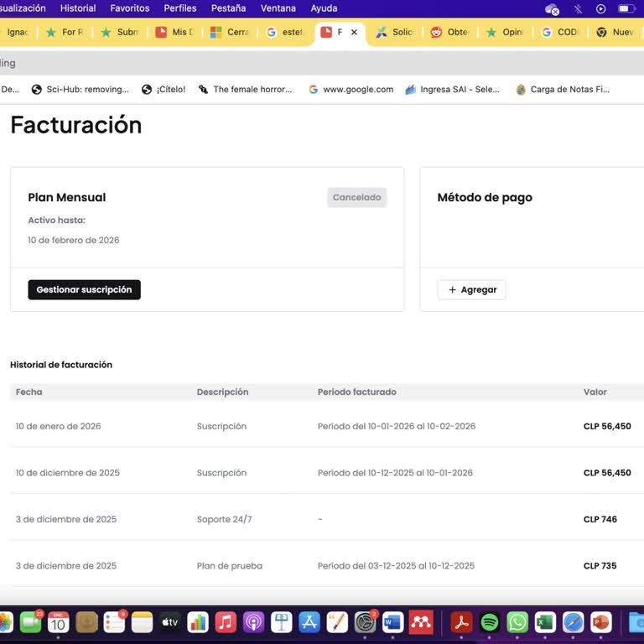Image resolution: width=644 pixels, height=644 pixels.
Task: Click the Cancelado status badge
Action: tap(356, 197)
